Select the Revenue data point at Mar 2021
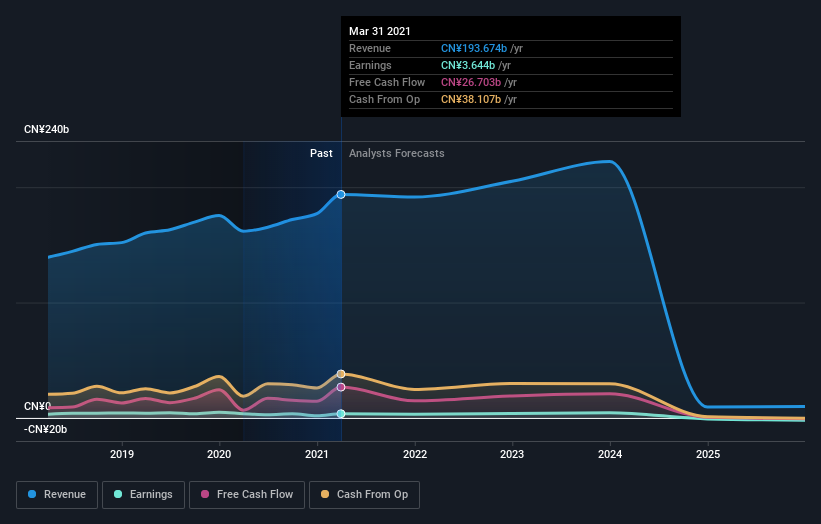Image resolution: width=821 pixels, height=524 pixels. (x=341, y=194)
